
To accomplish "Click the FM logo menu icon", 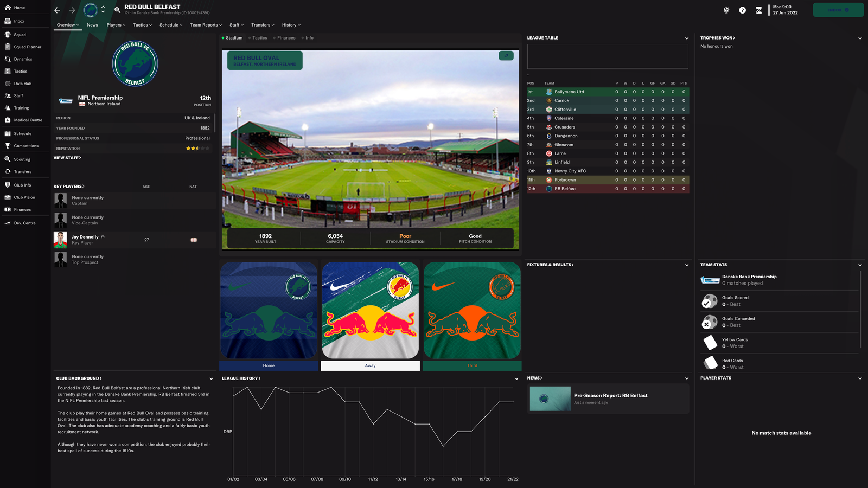I will (x=758, y=10).
